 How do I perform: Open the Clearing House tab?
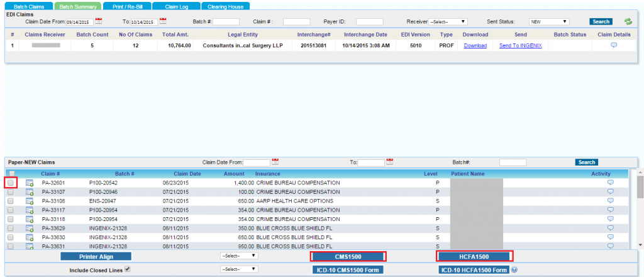click(x=226, y=6)
